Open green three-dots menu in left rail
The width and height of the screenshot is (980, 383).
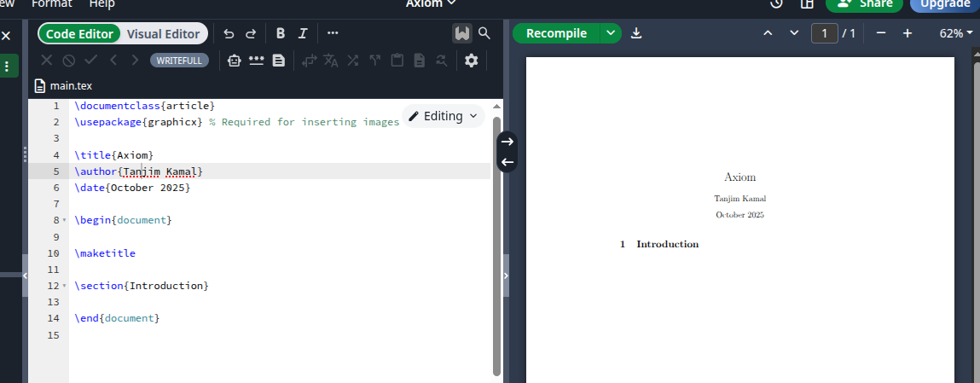[x=8, y=67]
